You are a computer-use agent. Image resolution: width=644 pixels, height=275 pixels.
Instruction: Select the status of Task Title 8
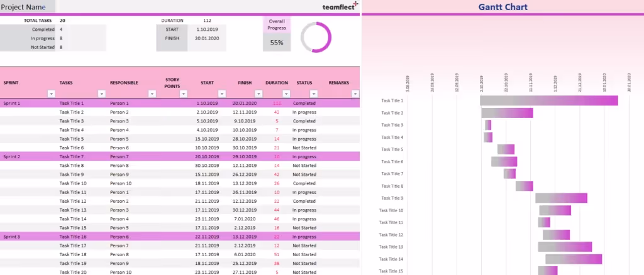(304, 166)
